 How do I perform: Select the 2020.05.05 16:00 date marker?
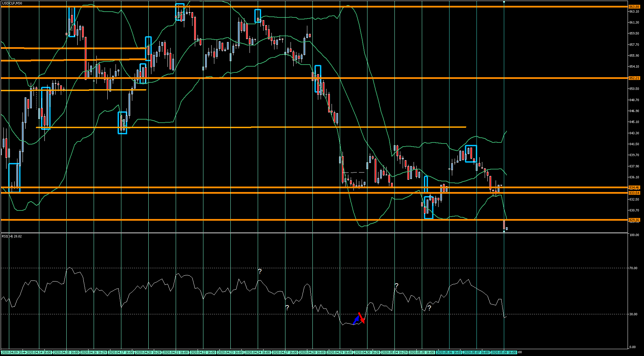tap(422, 352)
